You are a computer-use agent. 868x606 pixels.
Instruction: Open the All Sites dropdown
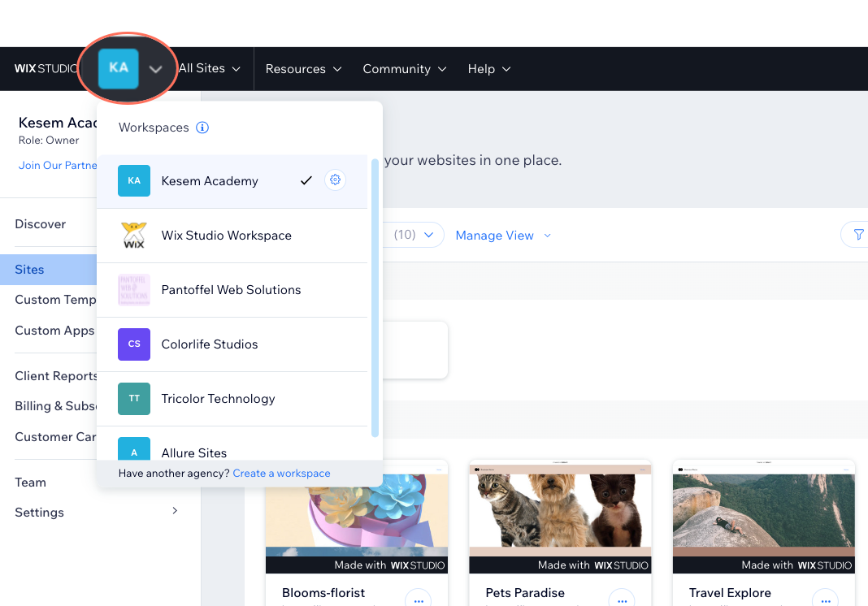[209, 68]
